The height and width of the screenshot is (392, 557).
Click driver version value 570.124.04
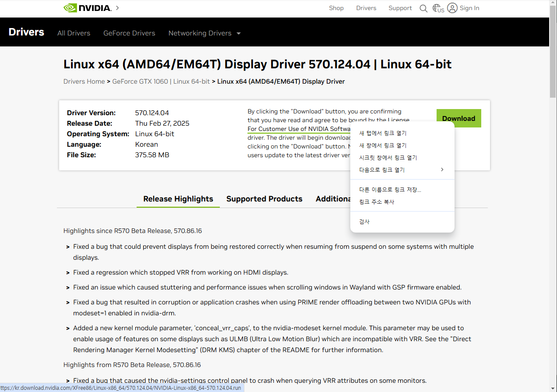(152, 113)
